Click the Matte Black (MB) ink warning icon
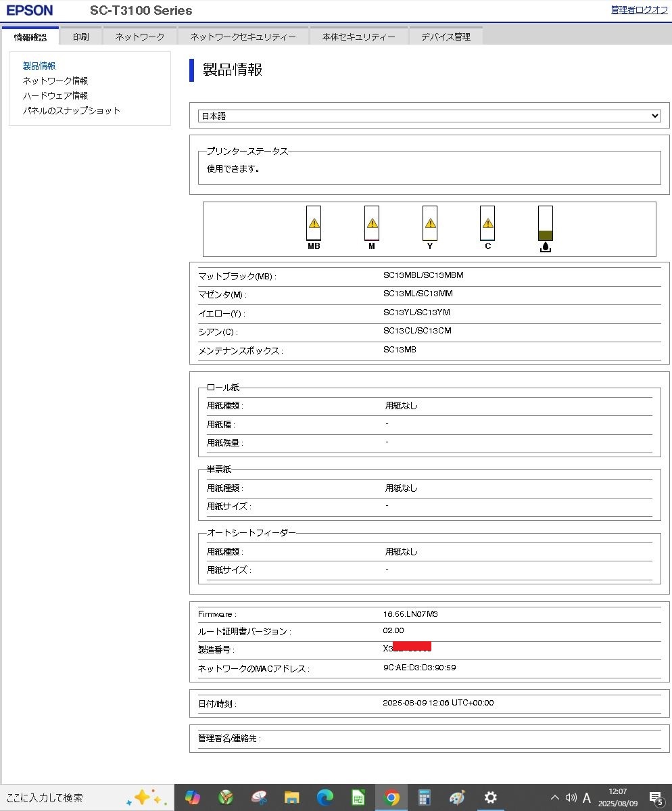Viewport: 672px width, 811px height. 312,223
